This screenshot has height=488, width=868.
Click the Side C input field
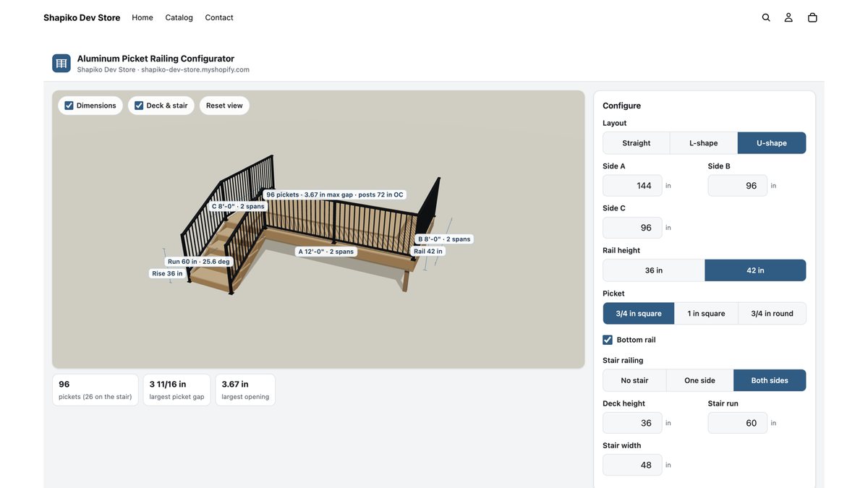[x=632, y=228]
